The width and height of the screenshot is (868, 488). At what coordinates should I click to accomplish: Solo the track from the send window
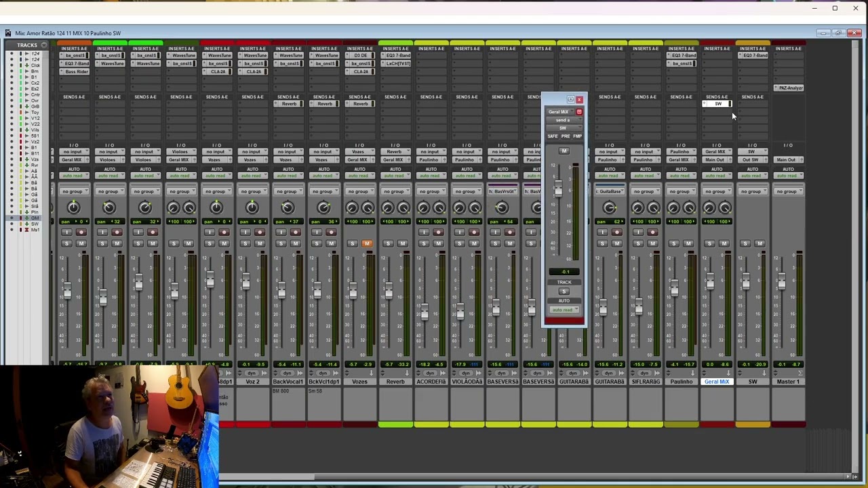point(564,291)
